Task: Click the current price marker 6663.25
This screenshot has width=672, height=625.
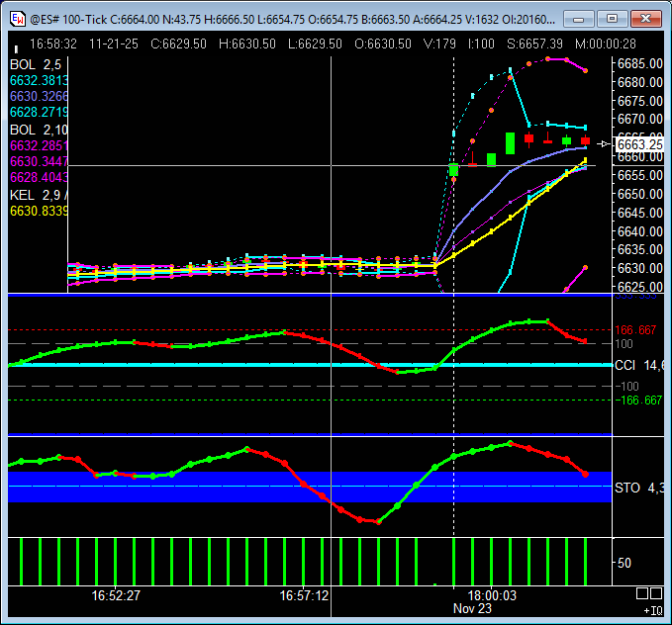Action: tap(638, 144)
